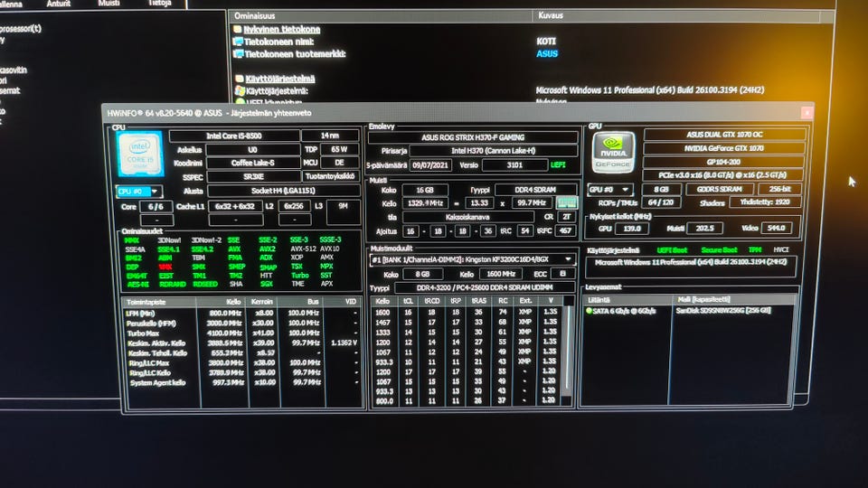Open the Anturit toolbar item in main window
This screenshot has height=488, width=868.
[58, 4]
